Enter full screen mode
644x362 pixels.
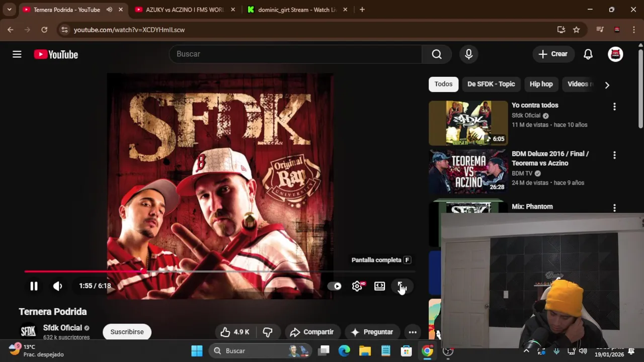tap(402, 286)
